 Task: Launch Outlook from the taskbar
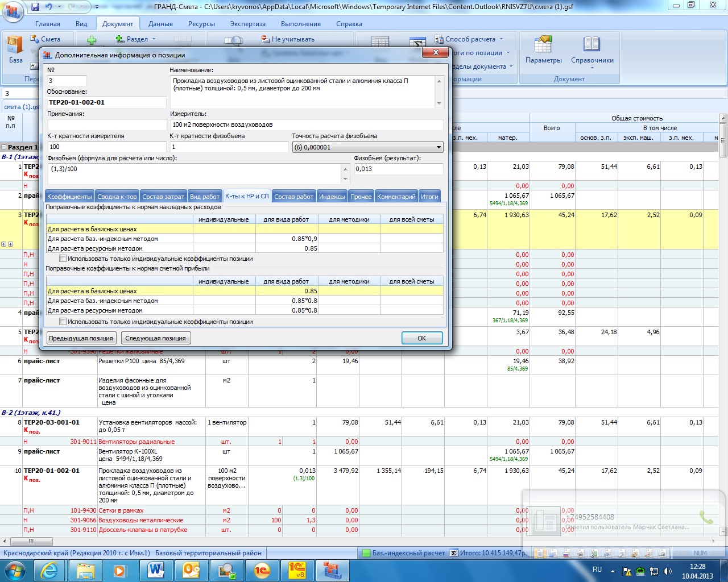191,569
